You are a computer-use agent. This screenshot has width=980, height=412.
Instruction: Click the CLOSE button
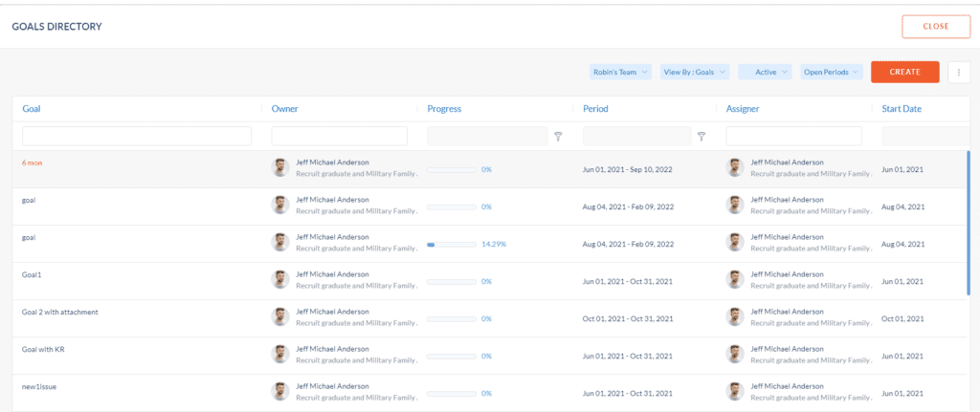tap(936, 27)
